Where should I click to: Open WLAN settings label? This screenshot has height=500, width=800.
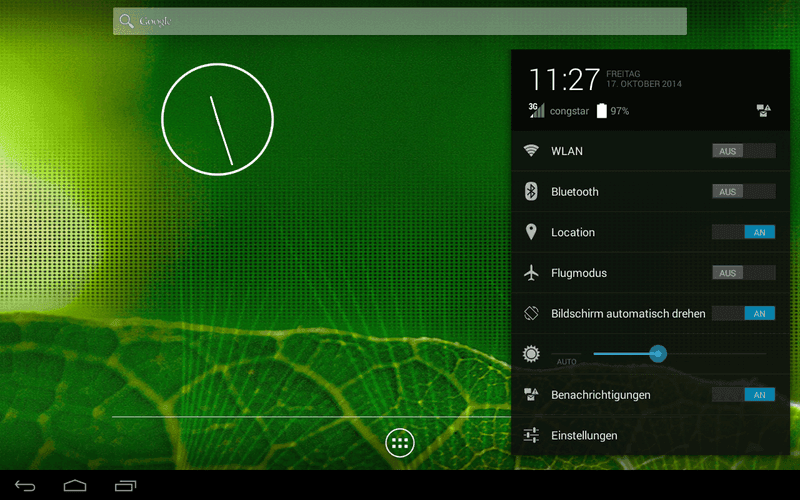(x=567, y=151)
